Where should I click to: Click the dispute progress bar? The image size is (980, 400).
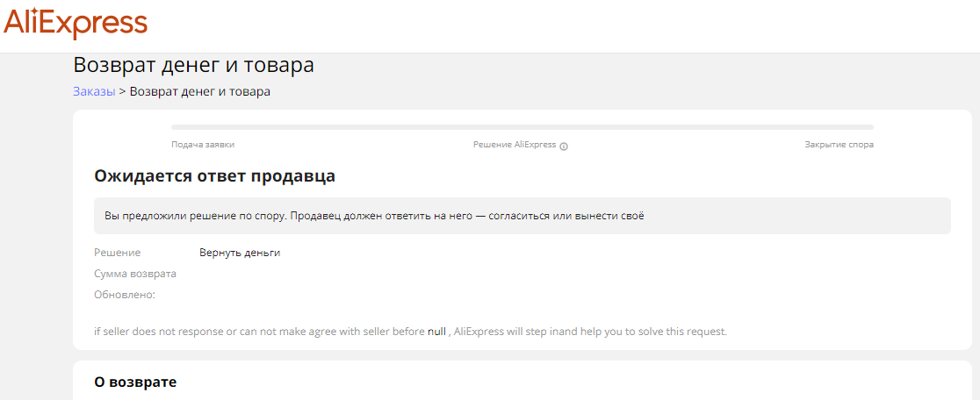click(x=522, y=127)
